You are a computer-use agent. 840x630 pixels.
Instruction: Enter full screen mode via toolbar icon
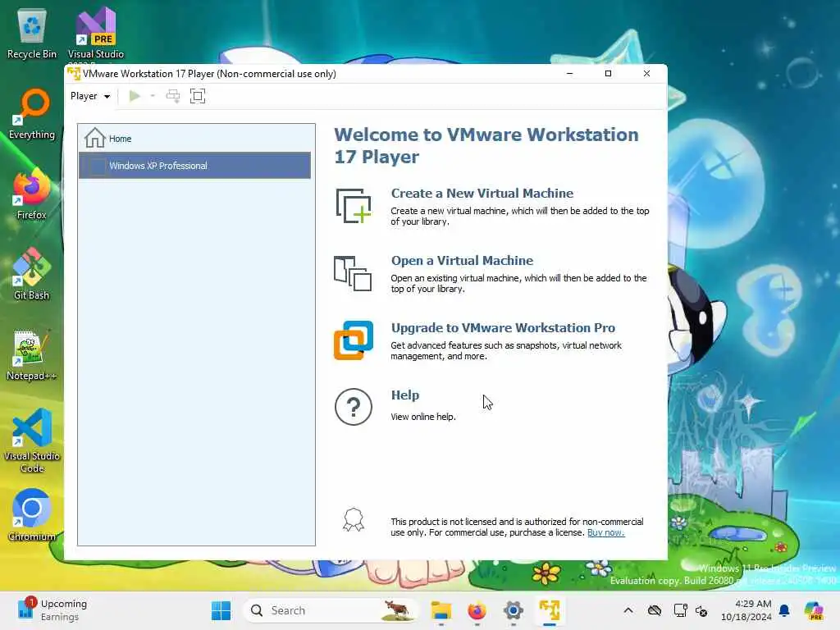(198, 97)
